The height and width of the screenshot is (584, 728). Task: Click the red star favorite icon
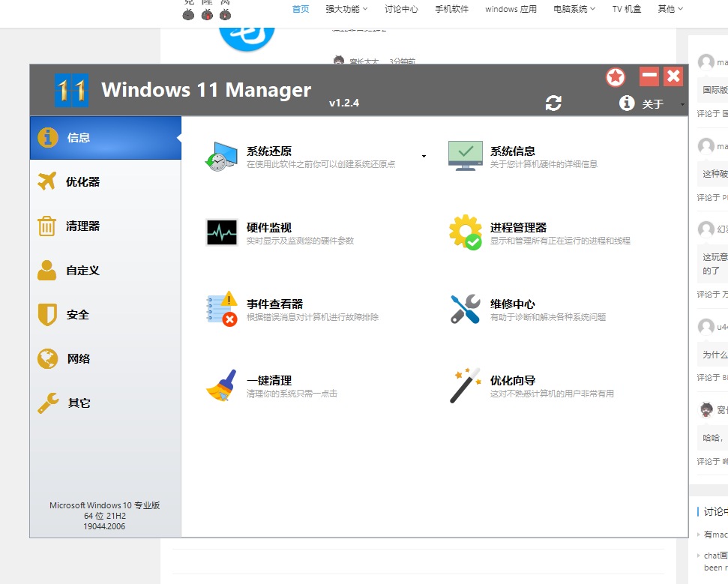616,77
